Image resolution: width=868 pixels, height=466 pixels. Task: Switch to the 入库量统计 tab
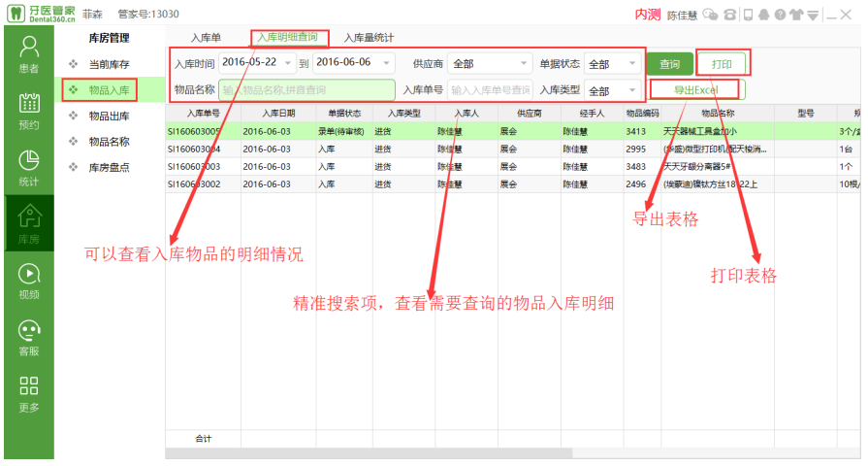369,38
